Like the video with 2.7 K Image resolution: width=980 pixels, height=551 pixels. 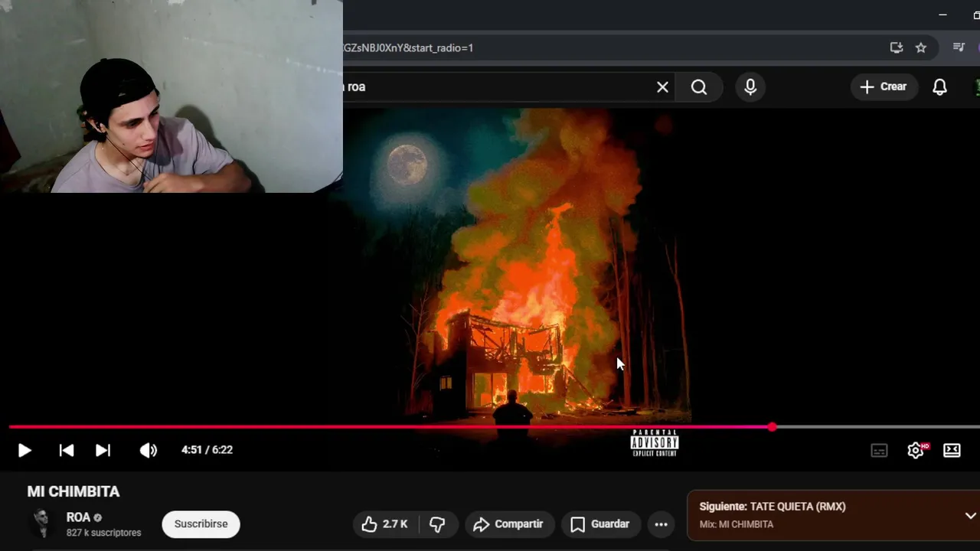coord(385,524)
